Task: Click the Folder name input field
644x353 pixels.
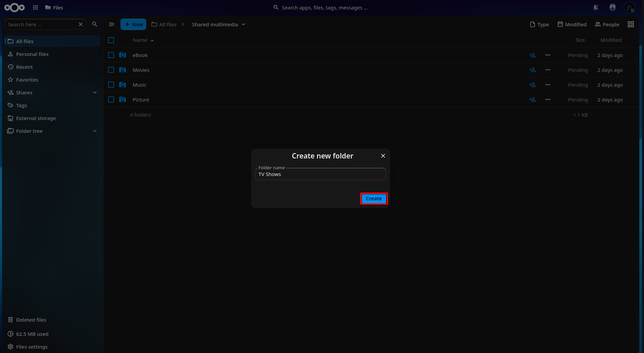Action: coord(321,174)
